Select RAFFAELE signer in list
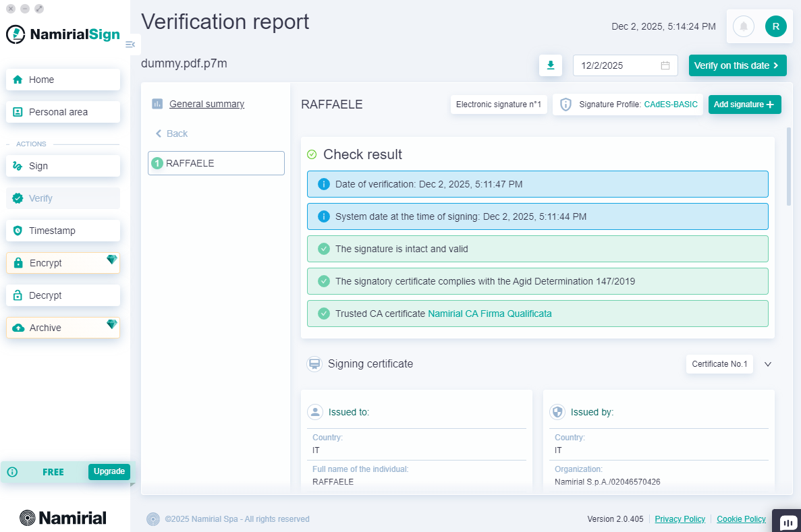 pos(216,163)
